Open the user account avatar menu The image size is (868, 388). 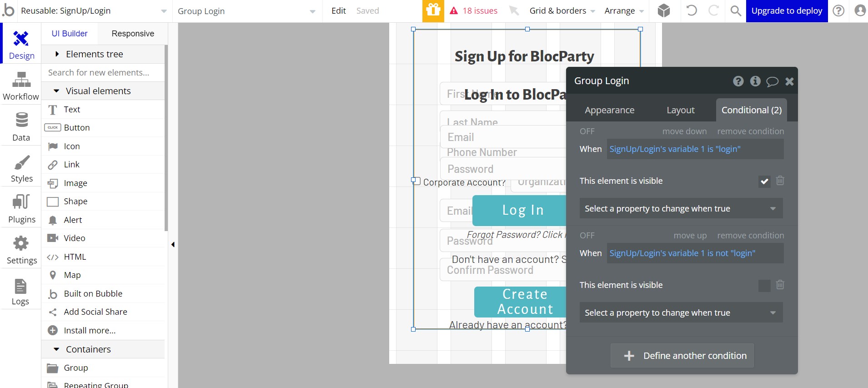pyautogui.click(x=860, y=10)
